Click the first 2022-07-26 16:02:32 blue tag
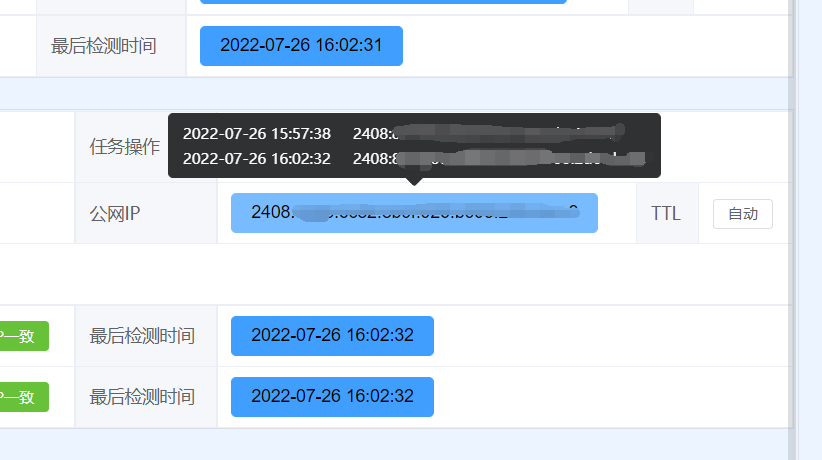822x460 pixels. tap(332, 336)
